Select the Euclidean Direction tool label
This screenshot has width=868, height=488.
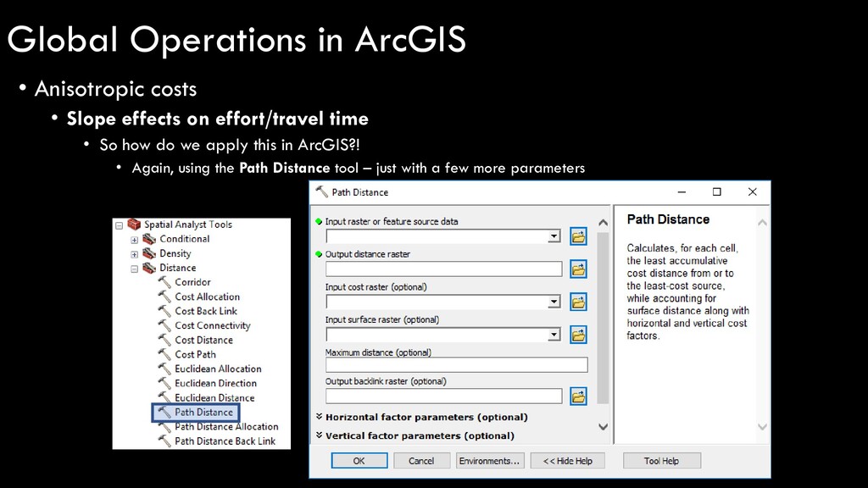pos(216,383)
